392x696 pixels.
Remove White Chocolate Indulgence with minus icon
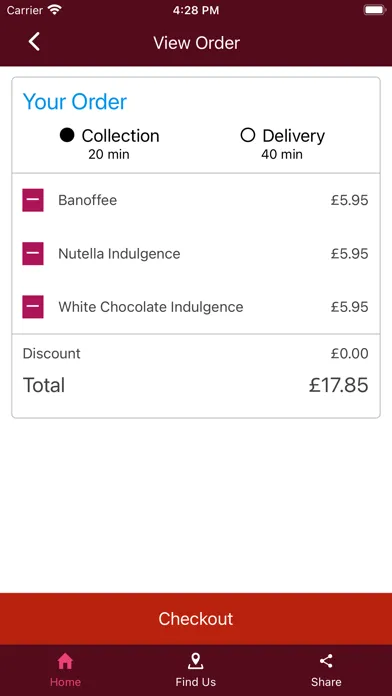(x=33, y=307)
